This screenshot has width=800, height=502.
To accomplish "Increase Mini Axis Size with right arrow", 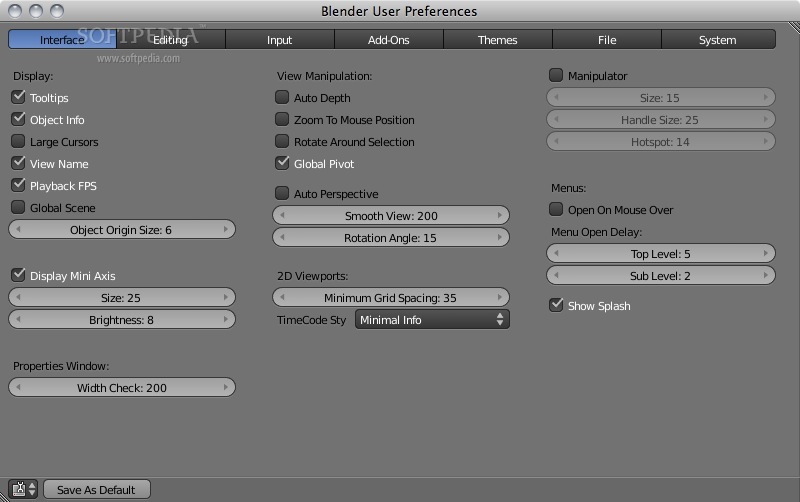I will 226,297.
